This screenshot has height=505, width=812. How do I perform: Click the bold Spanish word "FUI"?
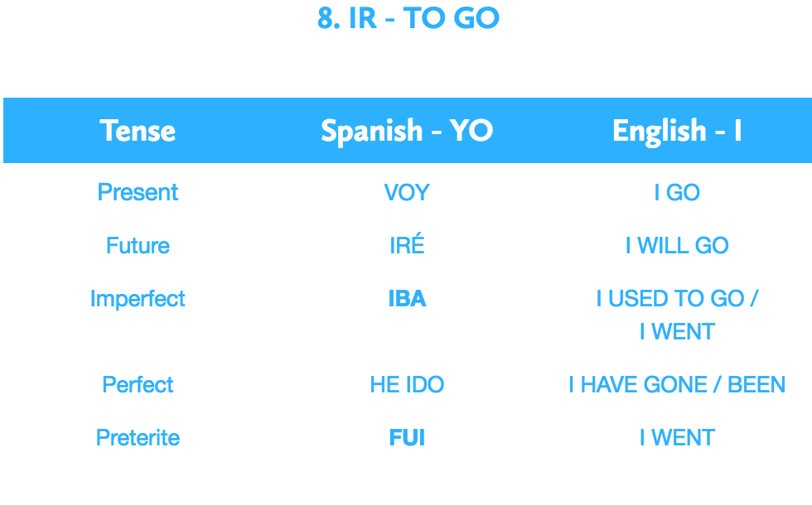tap(407, 438)
